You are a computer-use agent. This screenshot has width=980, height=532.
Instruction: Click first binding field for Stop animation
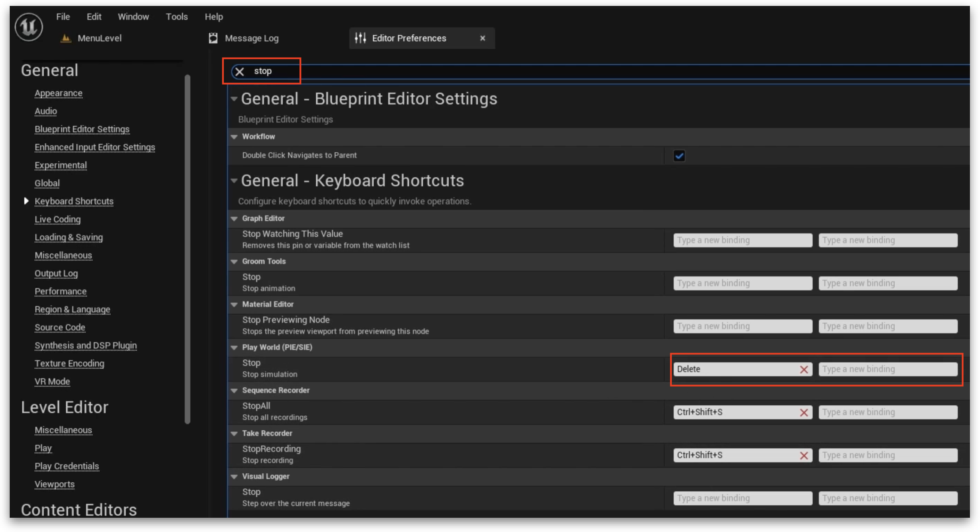coord(742,283)
